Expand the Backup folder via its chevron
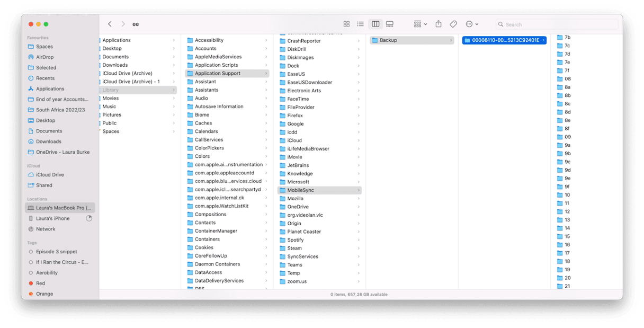Image resolution: width=644 pixels, height=328 pixels. [x=451, y=39]
